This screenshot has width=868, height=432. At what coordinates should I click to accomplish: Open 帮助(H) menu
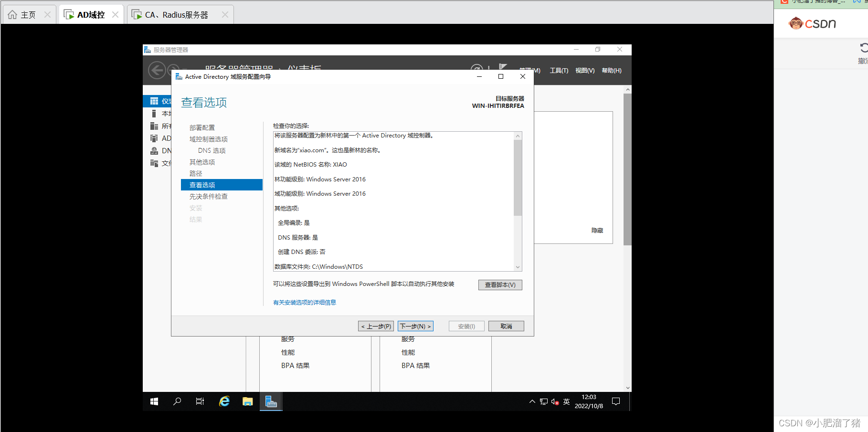click(612, 71)
